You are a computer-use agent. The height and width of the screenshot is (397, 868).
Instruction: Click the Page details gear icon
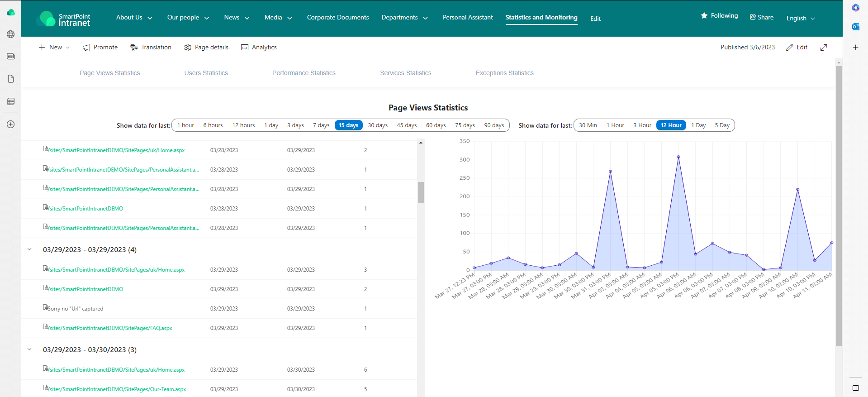188,48
